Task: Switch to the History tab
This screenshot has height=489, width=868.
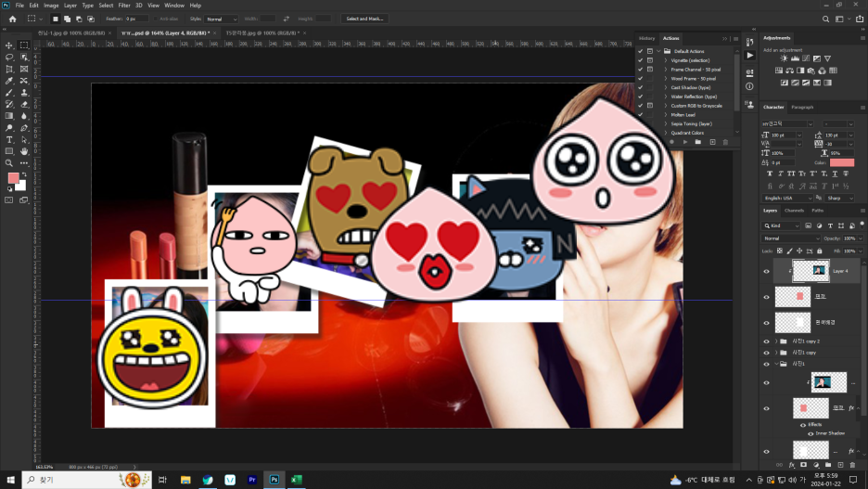Action: click(646, 38)
